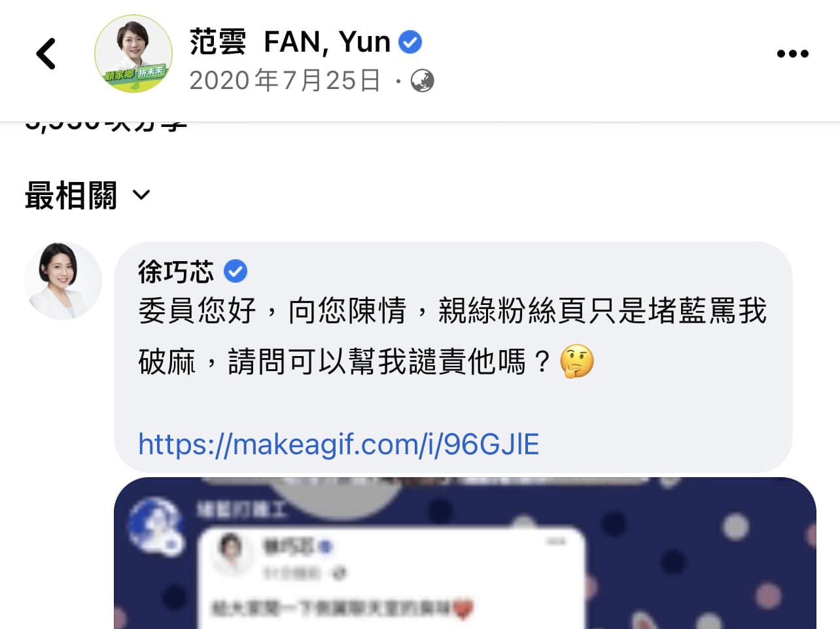Image resolution: width=840 pixels, height=629 pixels.
Task: Tap the back arrow icon
Action: tap(46, 54)
